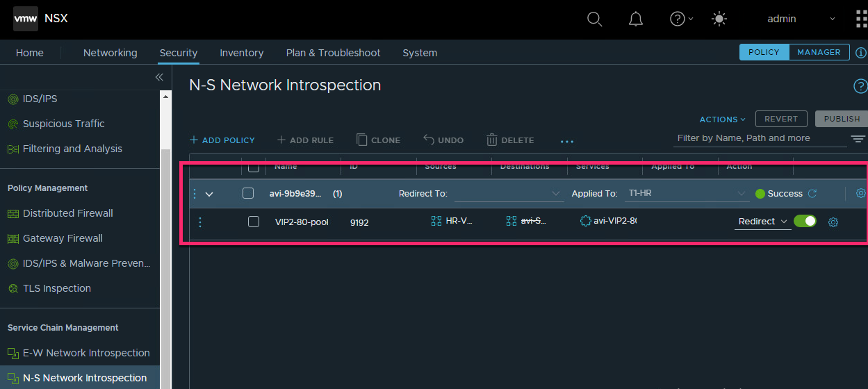
Task: Toggle the VIP2-80-pool rule enable switch
Action: (805, 221)
